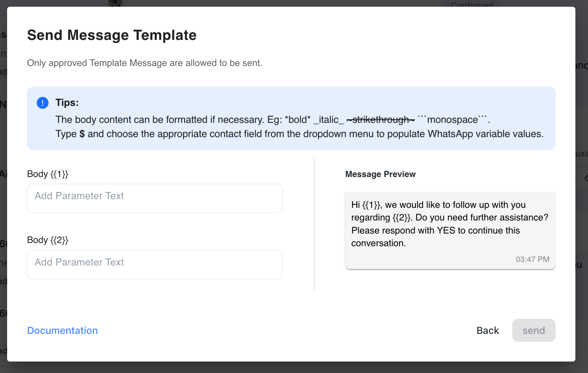The width and height of the screenshot is (588, 373).
Task: Click the Body {{1}} field label
Action: 48,174
